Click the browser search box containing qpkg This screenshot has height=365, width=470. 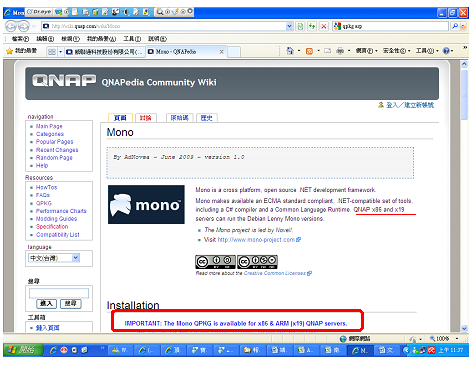pos(390,26)
